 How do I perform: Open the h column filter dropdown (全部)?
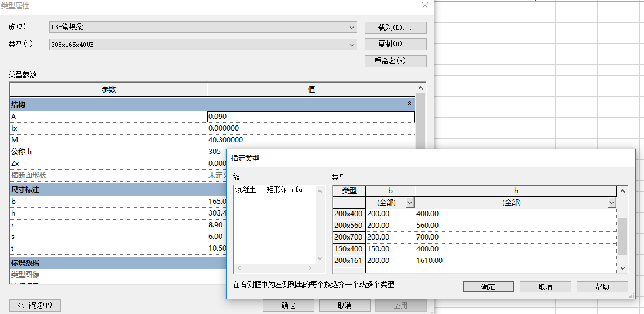612,203
